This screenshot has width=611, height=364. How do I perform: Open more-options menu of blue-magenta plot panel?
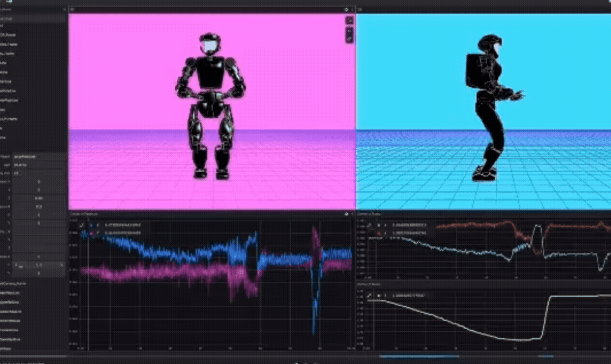point(352,214)
